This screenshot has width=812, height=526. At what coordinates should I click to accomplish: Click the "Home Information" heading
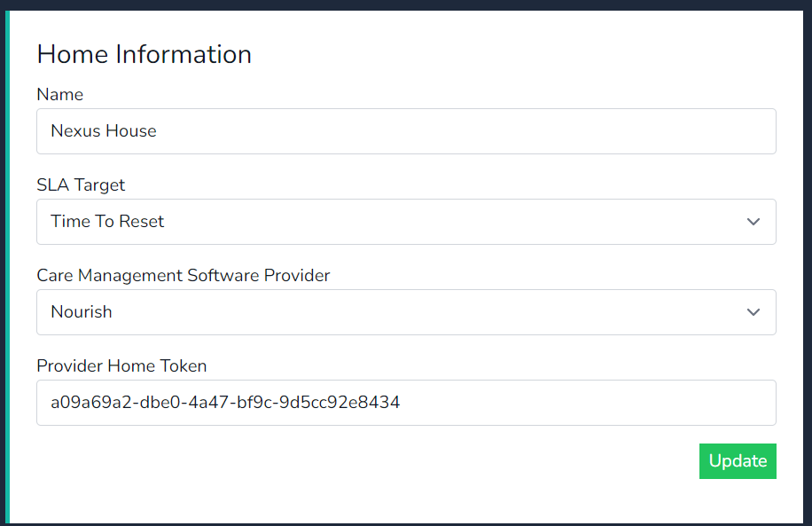[144, 54]
